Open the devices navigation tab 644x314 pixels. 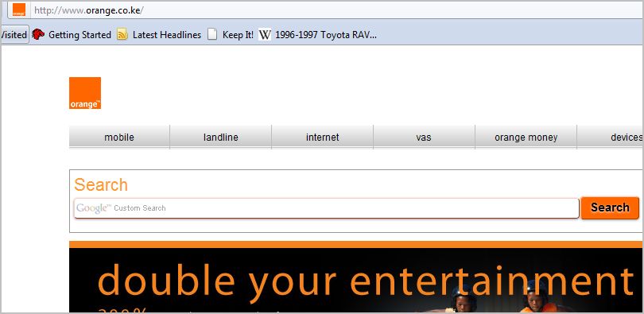coord(611,137)
